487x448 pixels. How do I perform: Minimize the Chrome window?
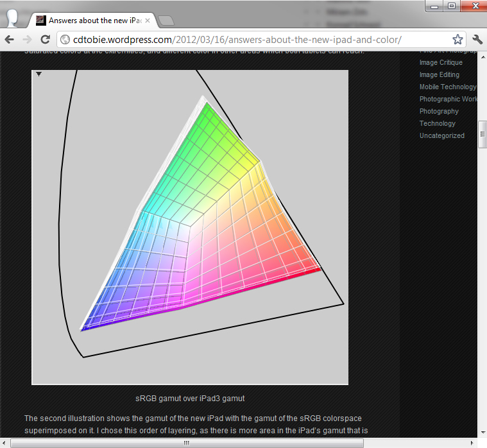[434, 6]
